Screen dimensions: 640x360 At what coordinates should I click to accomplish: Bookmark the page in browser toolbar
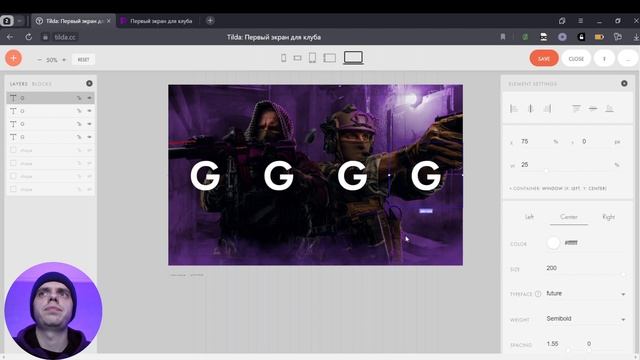(x=503, y=37)
